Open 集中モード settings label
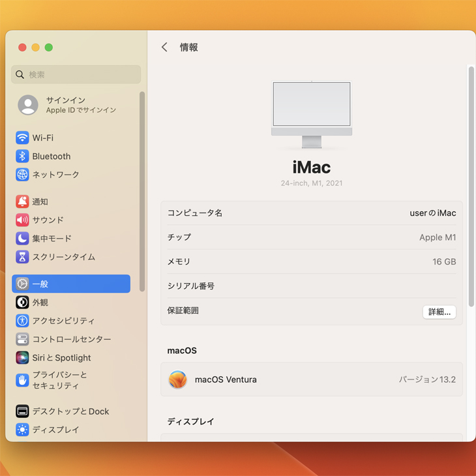The image size is (476, 476). point(52,238)
